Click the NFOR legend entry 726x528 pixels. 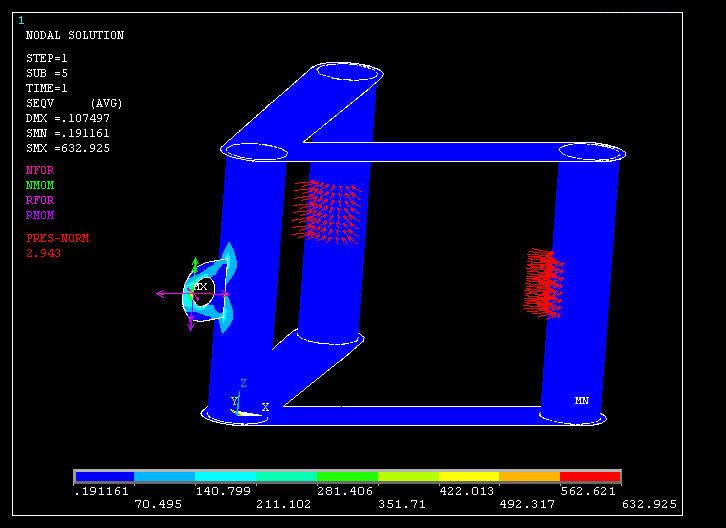(x=40, y=170)
